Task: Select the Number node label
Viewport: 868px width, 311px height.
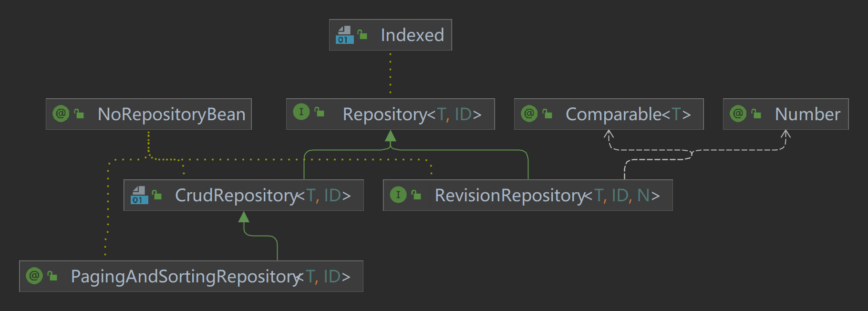Action: click(807, 114)
